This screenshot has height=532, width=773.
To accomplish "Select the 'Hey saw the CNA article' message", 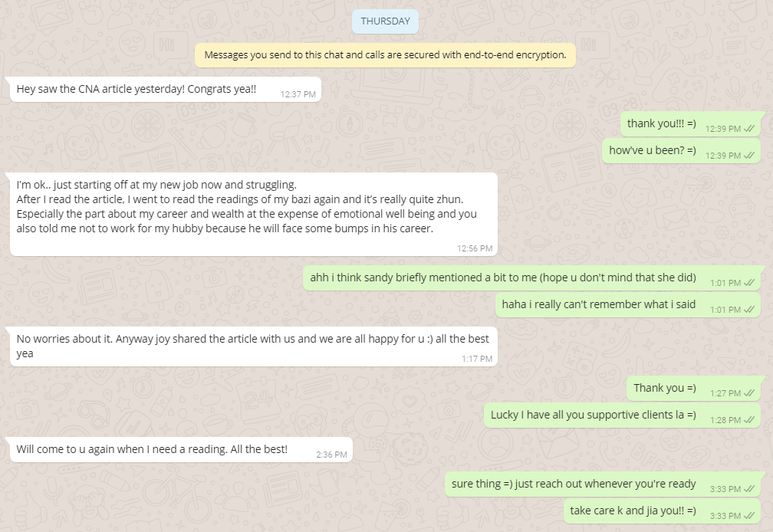I will tap(165, 90).
